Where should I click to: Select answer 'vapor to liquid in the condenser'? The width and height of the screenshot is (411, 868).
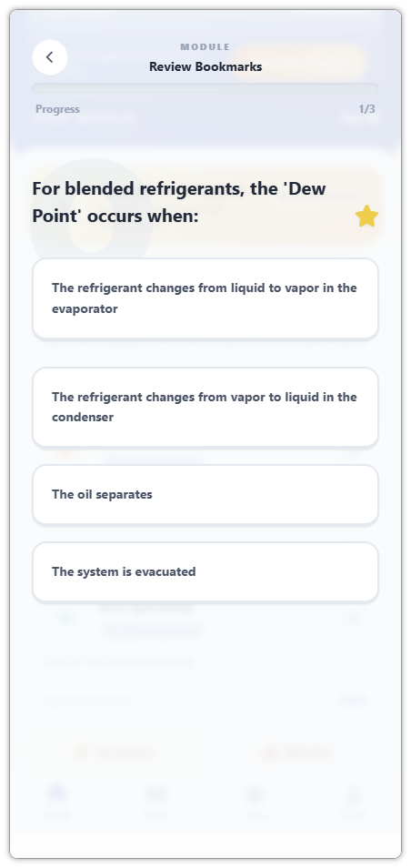pyautogui.click(x=205, y=407)
